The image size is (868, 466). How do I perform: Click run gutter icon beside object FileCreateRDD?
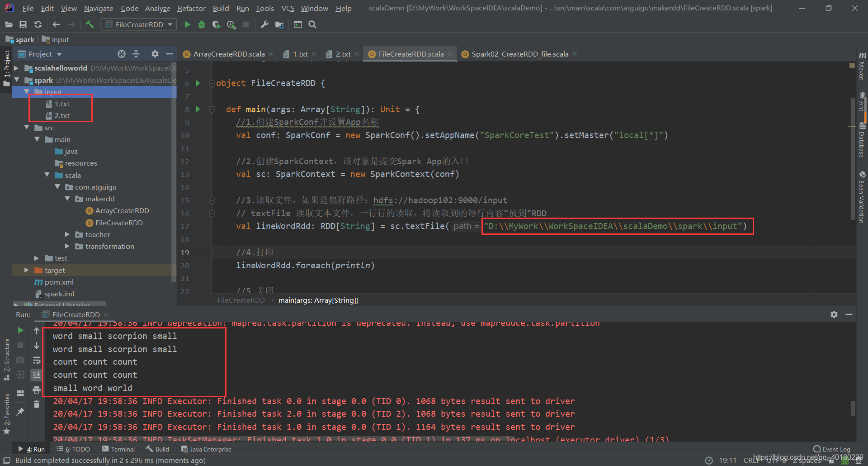click(198, 83)
